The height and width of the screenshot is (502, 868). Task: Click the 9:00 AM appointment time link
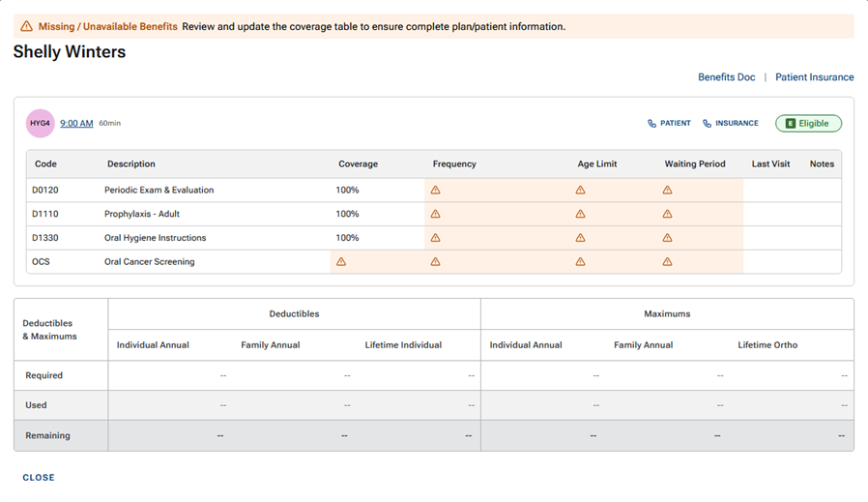[76, 124]
